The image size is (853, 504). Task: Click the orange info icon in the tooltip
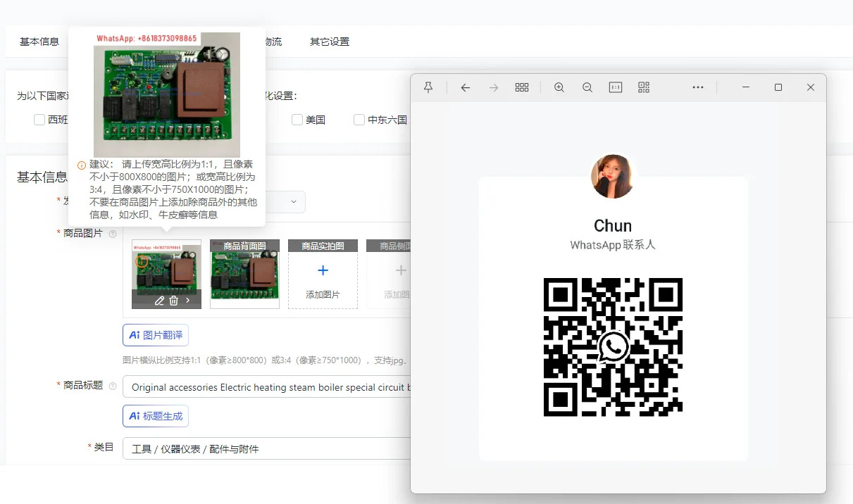[x=82, y=165]
